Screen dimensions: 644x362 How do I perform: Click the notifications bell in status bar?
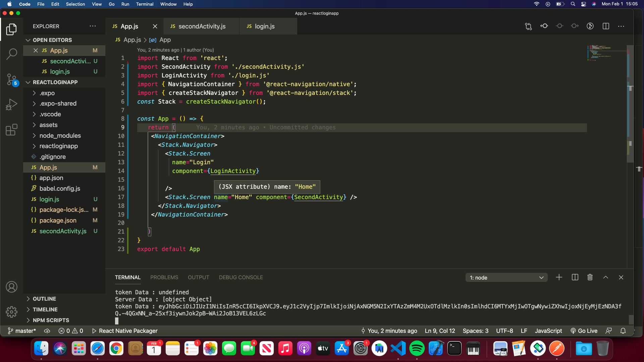coord(623,331)
